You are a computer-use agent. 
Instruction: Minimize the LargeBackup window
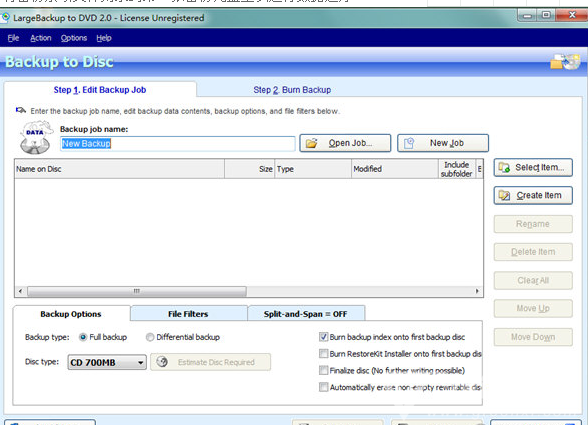[528, 15]
